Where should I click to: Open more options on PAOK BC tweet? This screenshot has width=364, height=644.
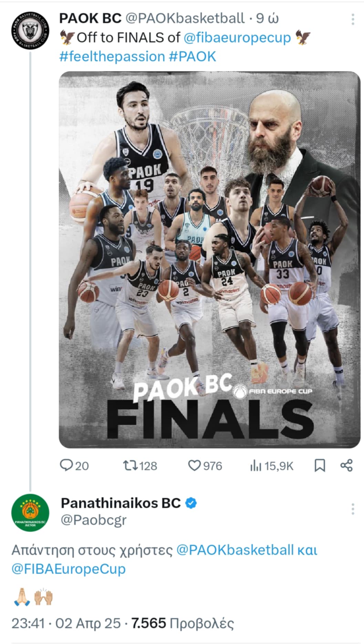tap(353, 20)
